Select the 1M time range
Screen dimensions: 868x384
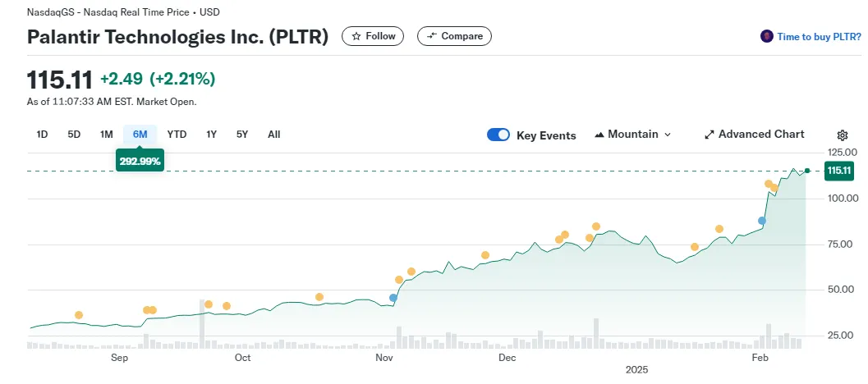pos(106,135)
